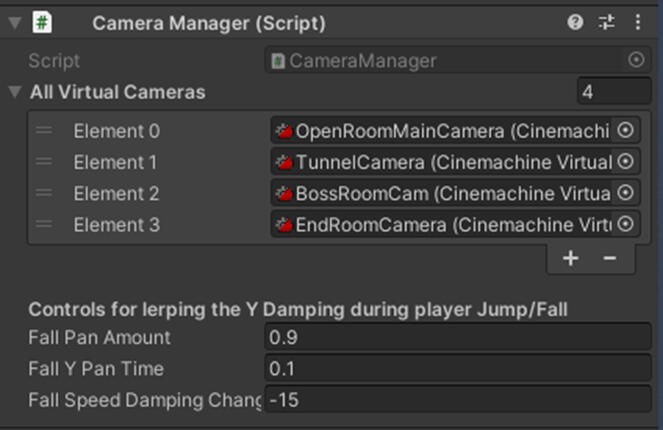Click the Fall Speed Damping value field
663x430 pixels.
coord(458,401)
